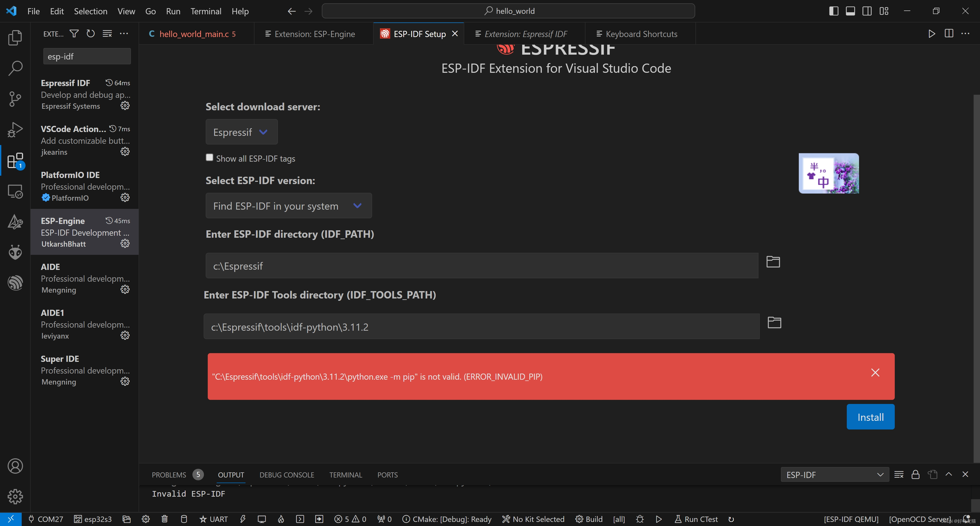980x526 pixels.
Task: Switch to PROBLEMS panel tab
Action: click(x=169, y=475)
